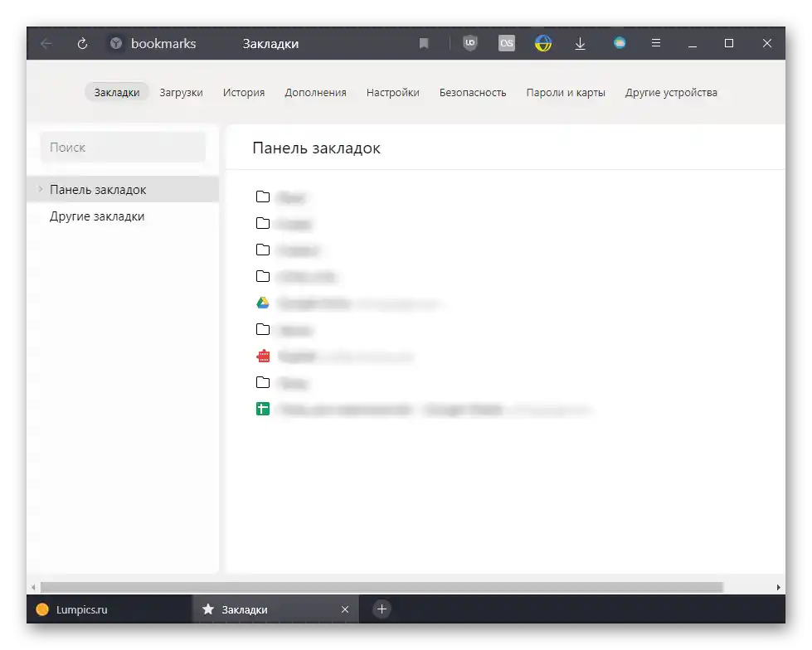The width and height of the screenshot is (812, 650).
Task: Open the last folder icon above Sheets bookmark
Action: coord(263,382)
